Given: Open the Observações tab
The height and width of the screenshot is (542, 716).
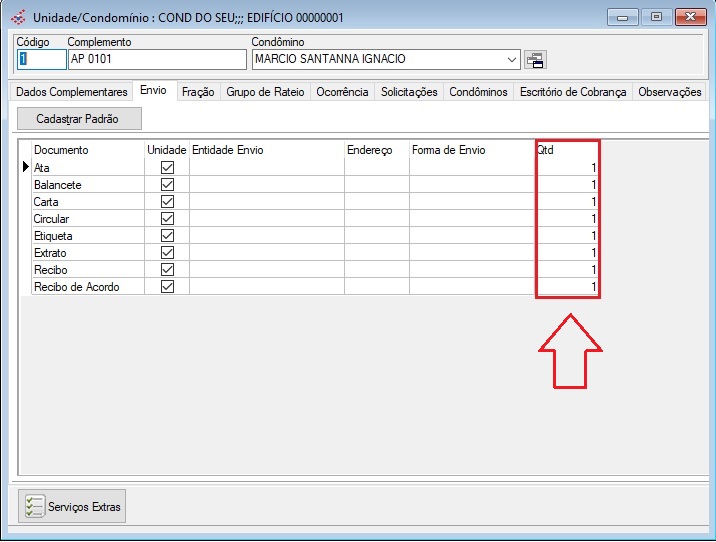Looking at the screenshot, I should click(669, 92).
